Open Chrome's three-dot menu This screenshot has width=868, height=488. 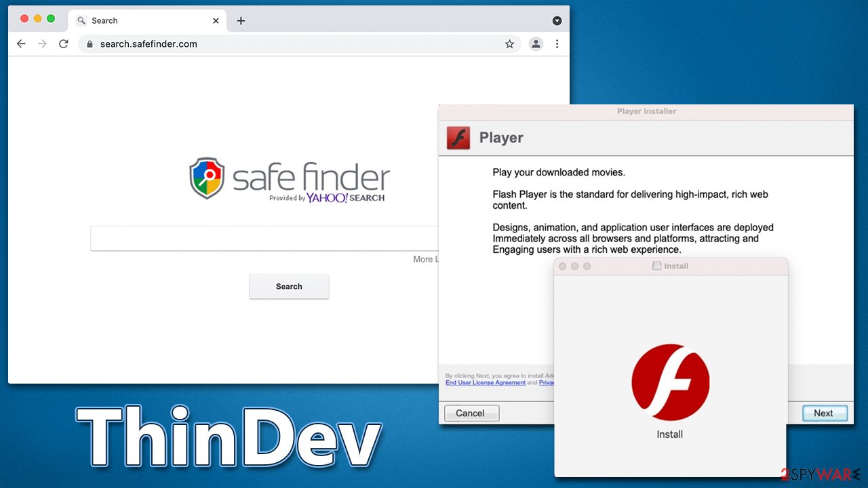(x=557, y=43)
